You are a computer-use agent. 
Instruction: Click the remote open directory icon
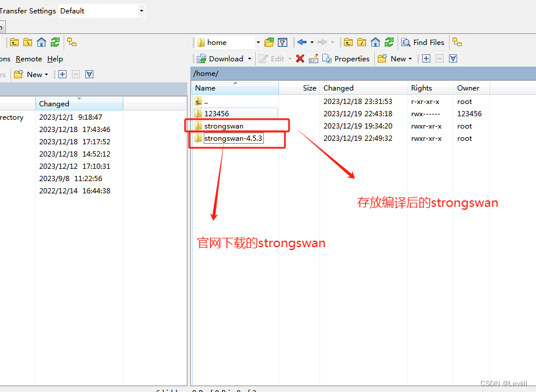click(269, 43)
